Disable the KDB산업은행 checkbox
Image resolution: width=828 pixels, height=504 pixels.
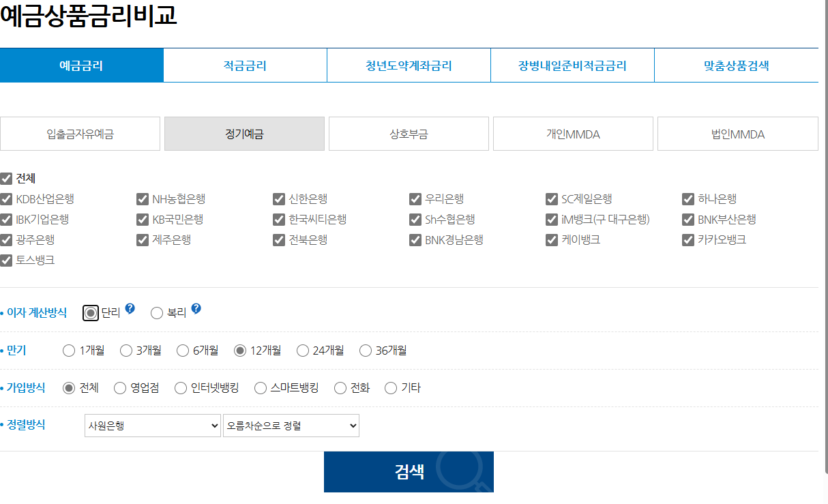pyautogui.click(x=6, y=198)
